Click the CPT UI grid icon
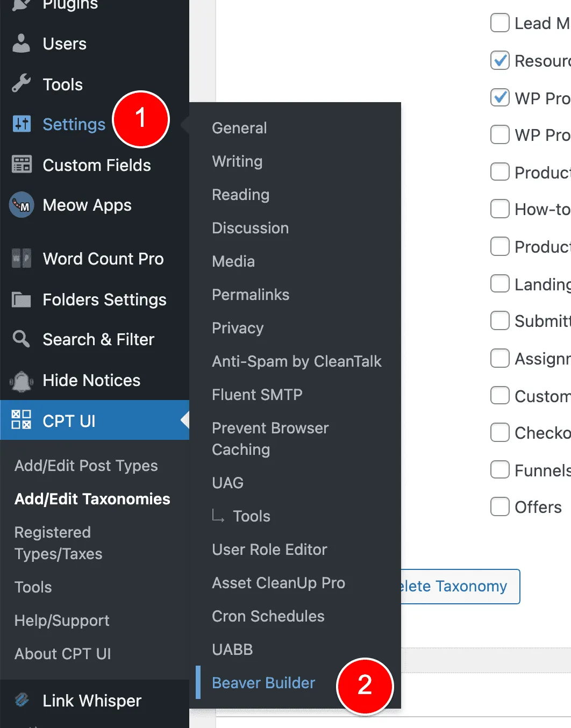The width and height of the screenshot is (571, 728). click(x=22, y=420)
